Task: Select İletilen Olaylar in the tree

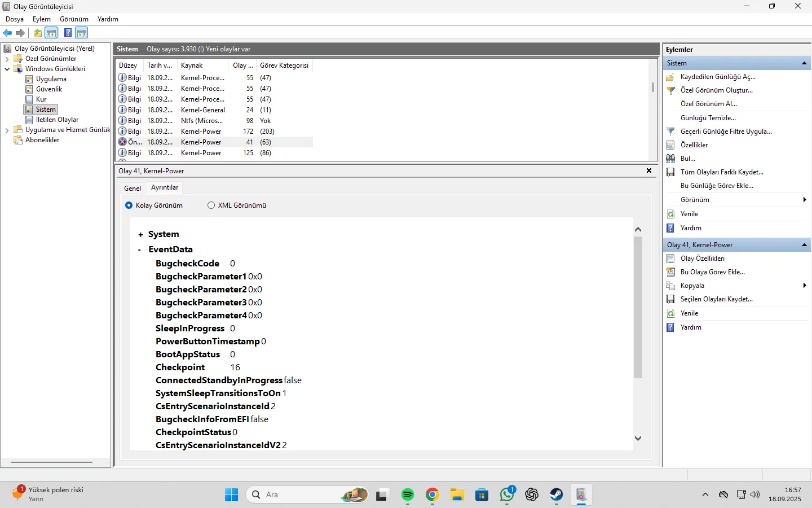Action: coord(57,120)
